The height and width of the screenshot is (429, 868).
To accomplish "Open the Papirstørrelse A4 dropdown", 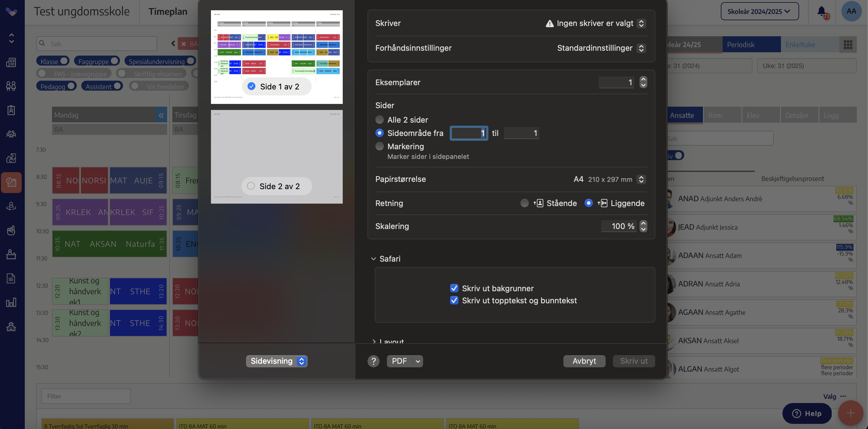I will click(x=641, y=179).
